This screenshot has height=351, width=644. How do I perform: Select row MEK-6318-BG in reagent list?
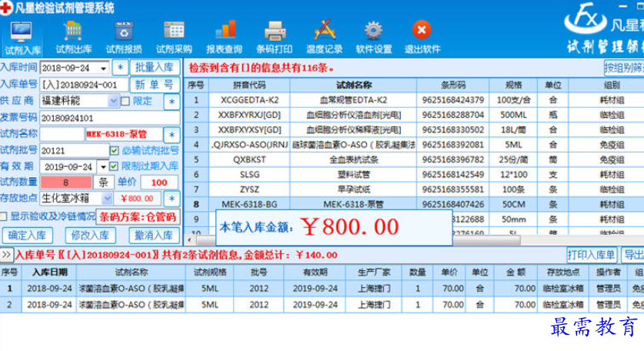414,204
